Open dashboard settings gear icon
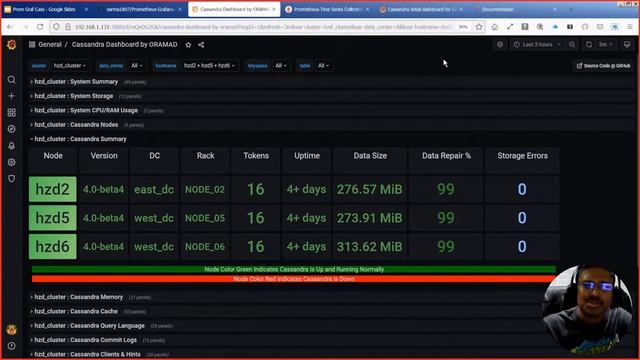The image size is (640, 360). pyautogui.click(x=500, y=44)
